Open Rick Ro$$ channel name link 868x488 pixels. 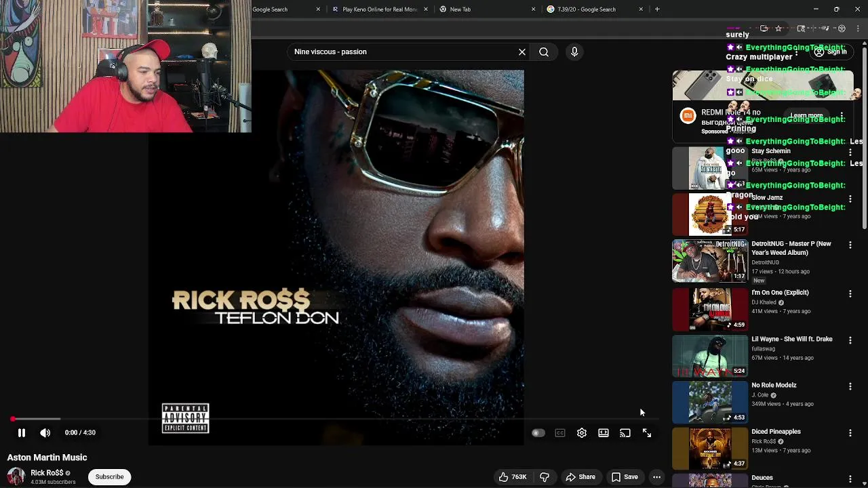coord(47,473)
